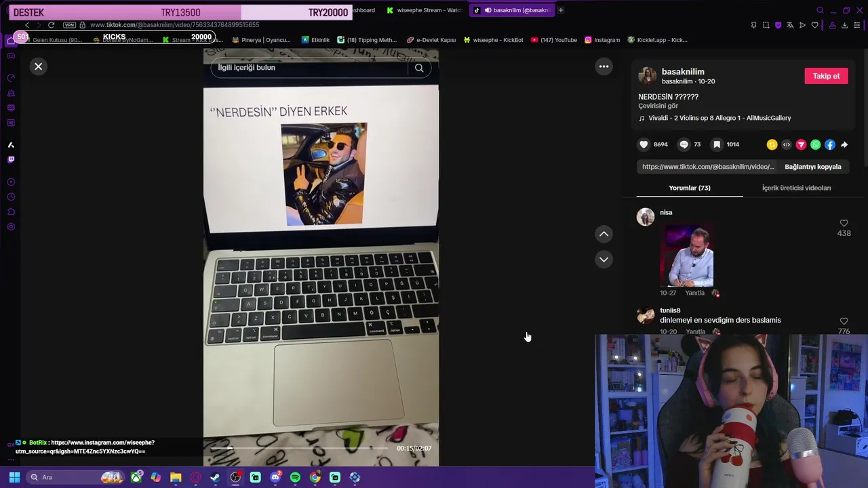Screen dimensions: 868x488
Task: Click 'Çevirisini gör' translation link
Action: tap(658, 106)
